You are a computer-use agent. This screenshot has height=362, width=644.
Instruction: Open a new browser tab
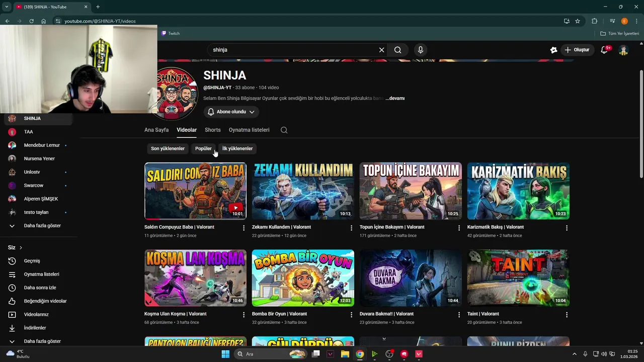click(x=98, y=7)
